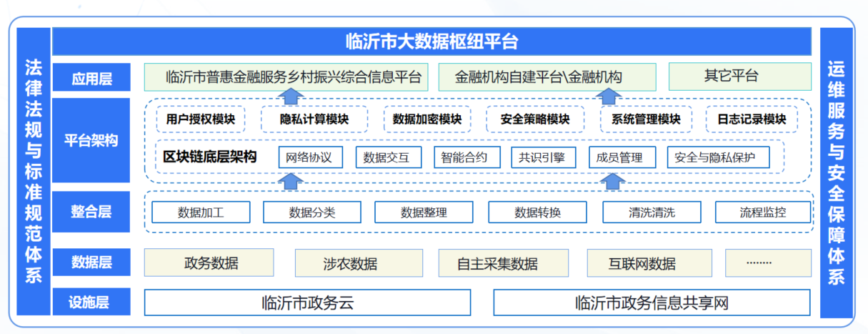Click the 安全与隐私保护 box

(718, 157)
